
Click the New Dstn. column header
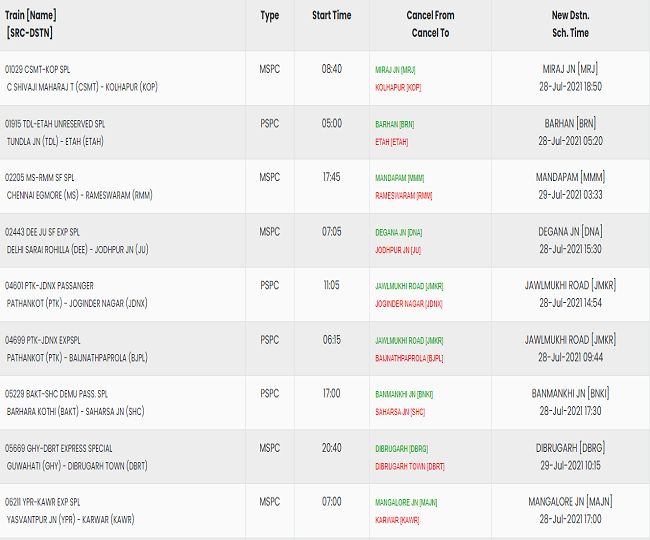570,16
